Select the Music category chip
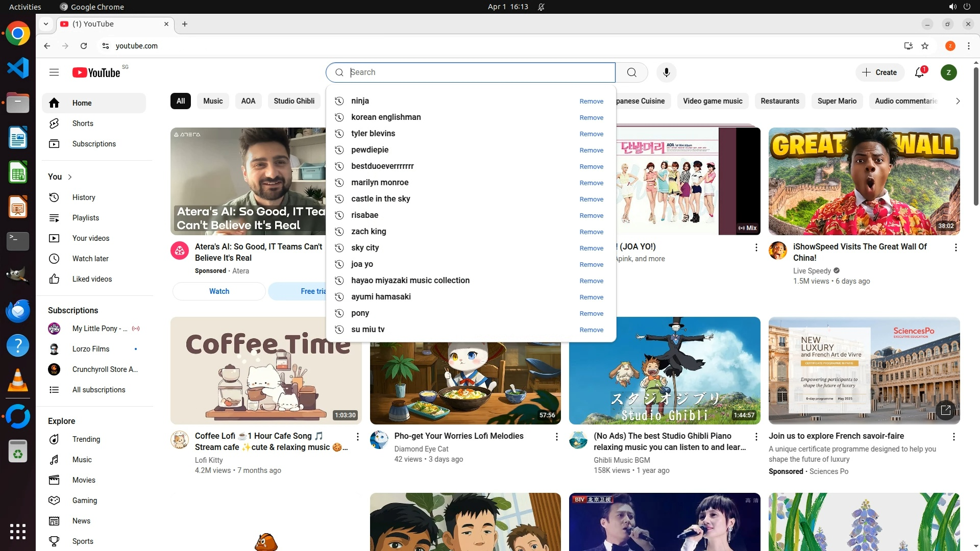This screenshot has height=551, width=980. coord(213,101)
